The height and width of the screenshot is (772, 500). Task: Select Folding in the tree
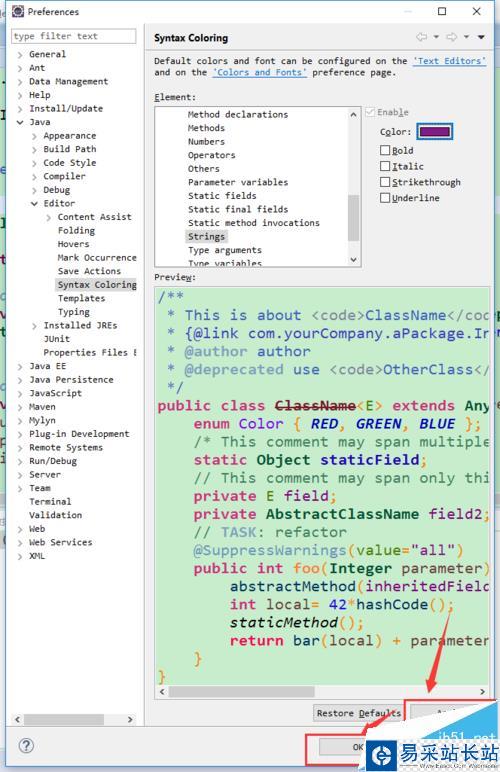76,230
